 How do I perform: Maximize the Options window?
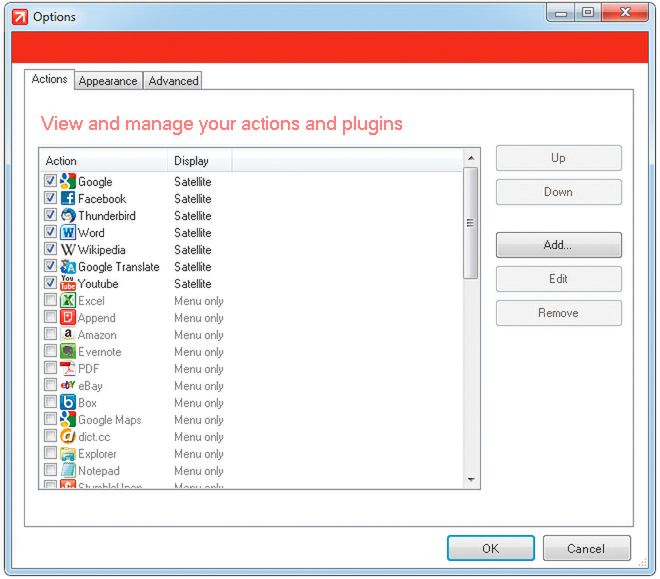pos(588,12)
